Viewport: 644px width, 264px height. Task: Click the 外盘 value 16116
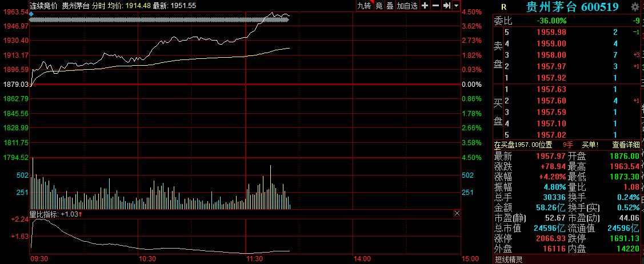pyautogui.click(x=555, y=249)
